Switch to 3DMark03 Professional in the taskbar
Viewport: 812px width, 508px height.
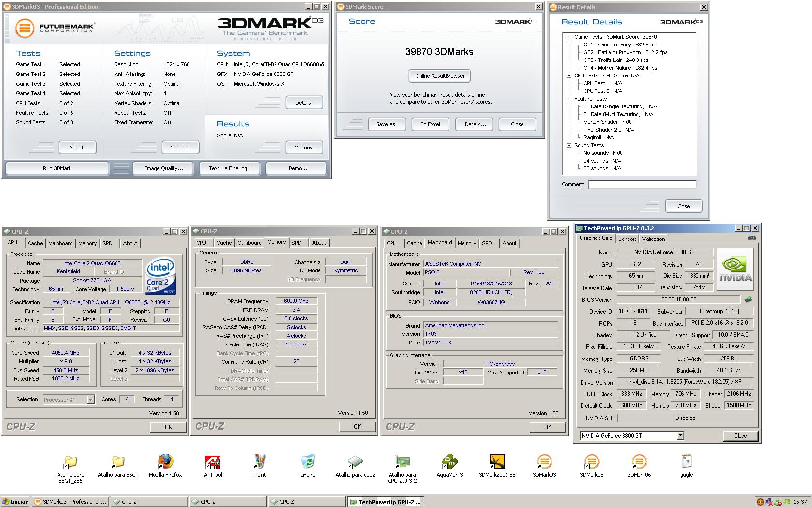(x=70, y=502)
